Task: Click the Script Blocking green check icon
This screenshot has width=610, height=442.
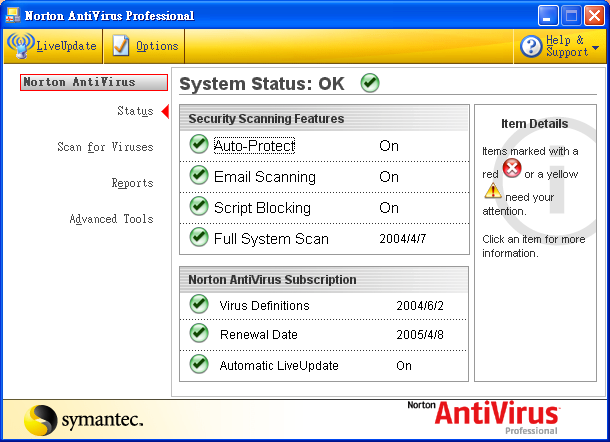Action: 199,206
